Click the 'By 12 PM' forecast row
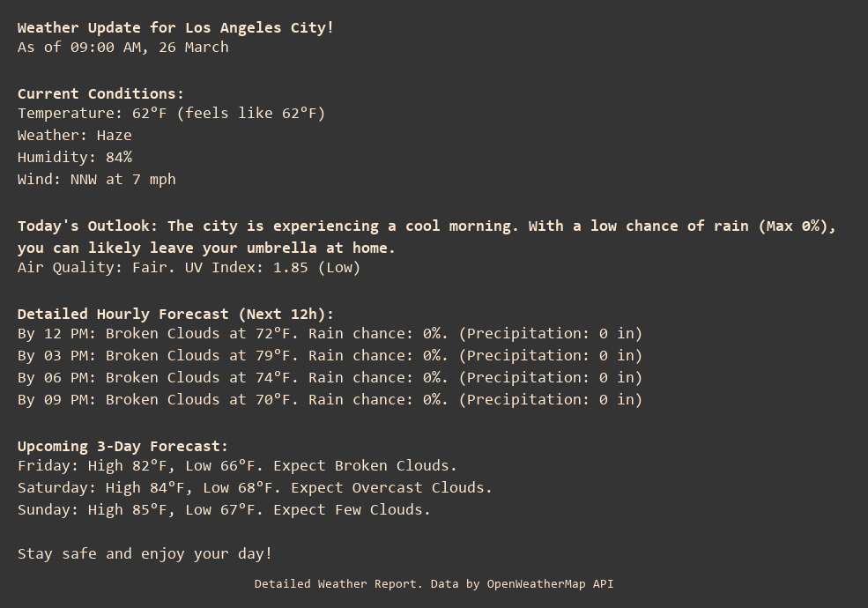 [x=330, y=333]
